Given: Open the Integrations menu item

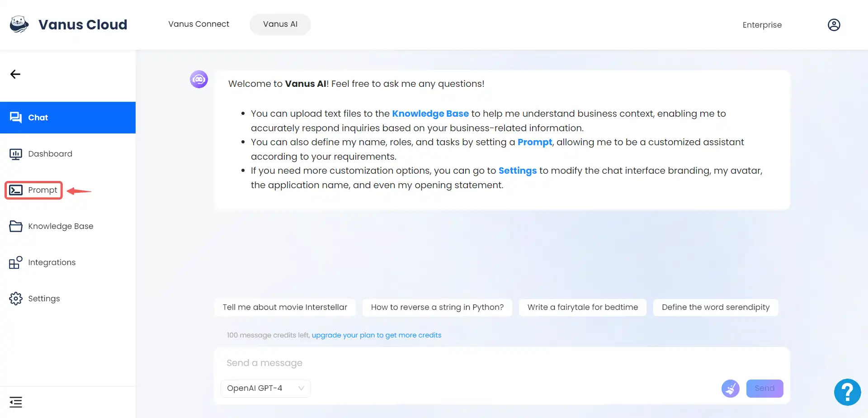Looking at the screenshot, I should pos(68,262).
